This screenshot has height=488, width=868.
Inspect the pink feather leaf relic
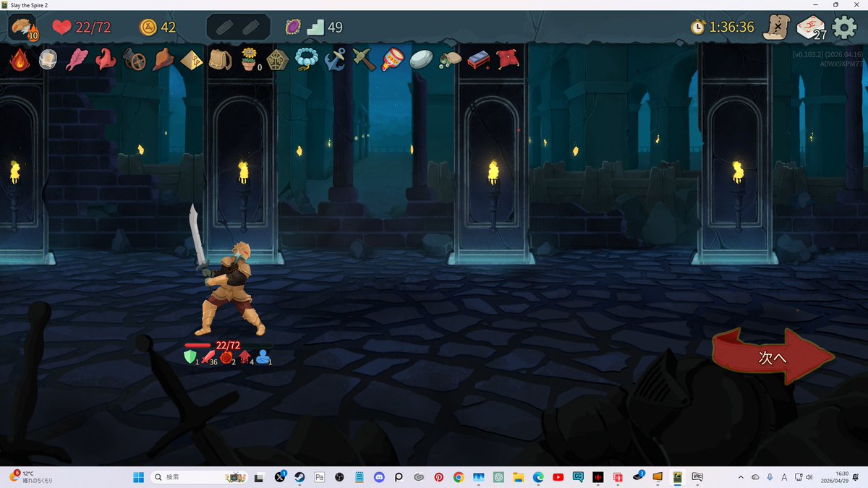pos(76,59)
